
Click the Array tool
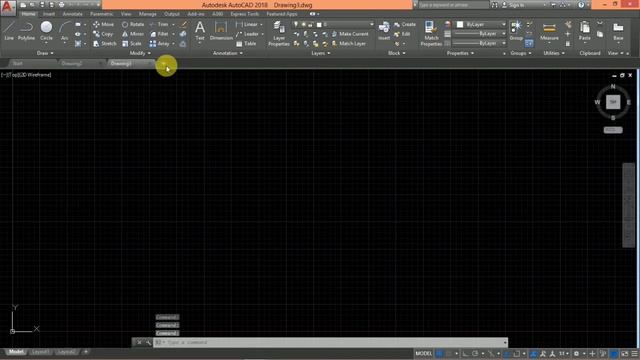click(160, 44)
